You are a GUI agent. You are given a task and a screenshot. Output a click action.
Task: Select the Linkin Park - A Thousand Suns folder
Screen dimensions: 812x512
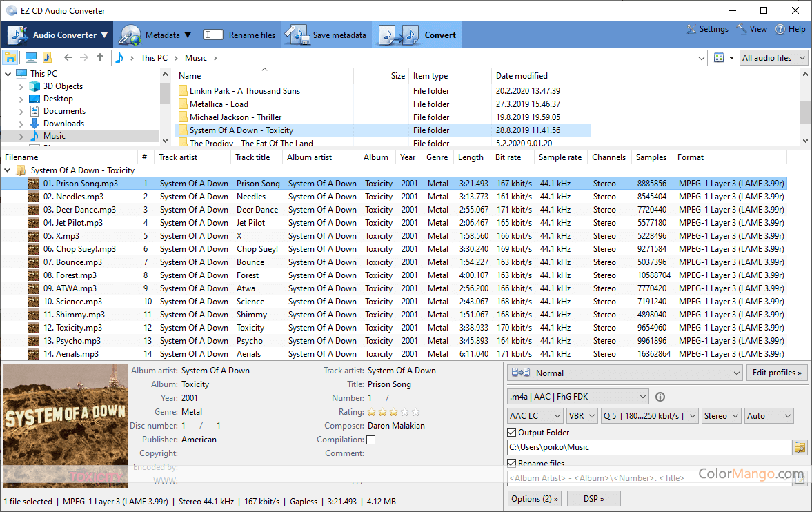pos(244,90)
